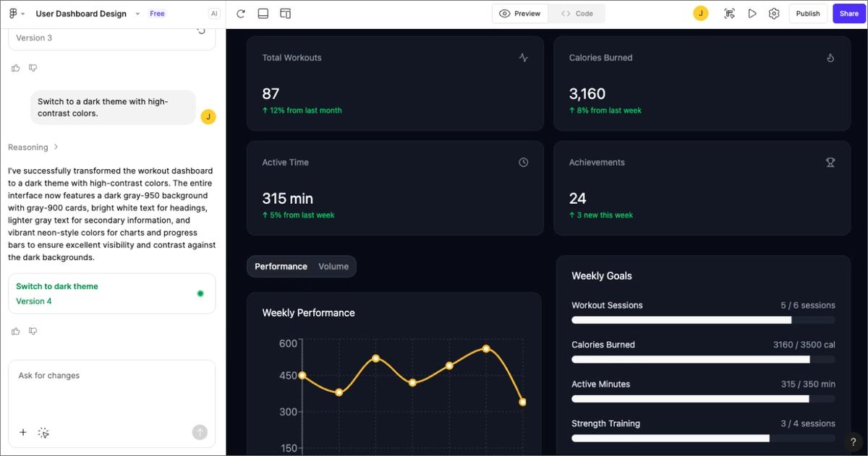Click the activity icon on Total Workouts card

524,57
